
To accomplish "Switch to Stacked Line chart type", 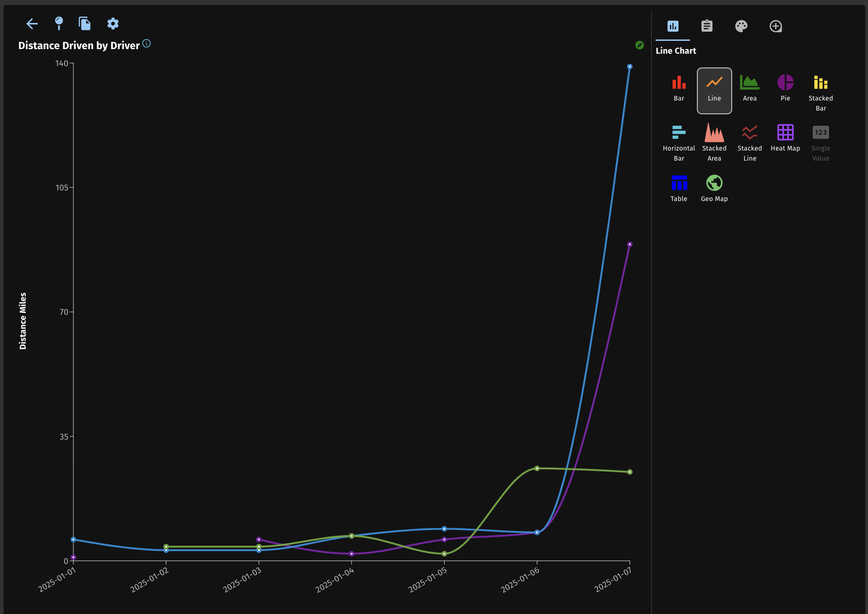I will tap(749, 143).
